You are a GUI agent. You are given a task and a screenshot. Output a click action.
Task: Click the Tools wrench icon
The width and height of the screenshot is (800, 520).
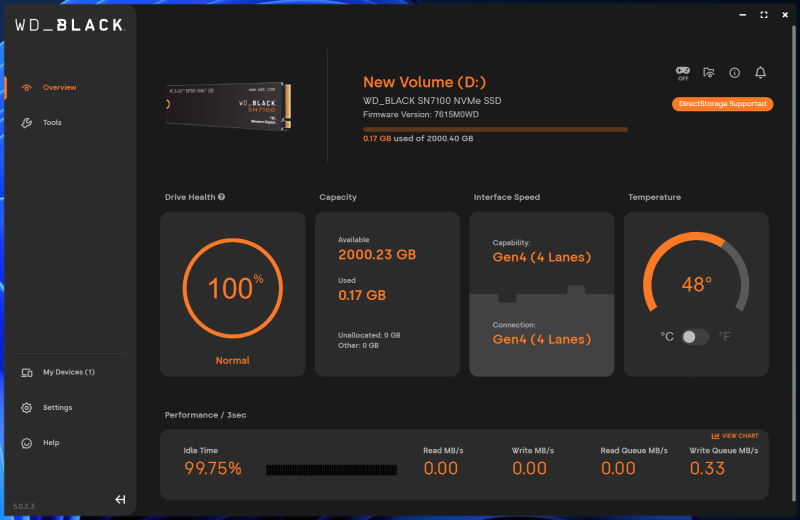pos(27,123)
